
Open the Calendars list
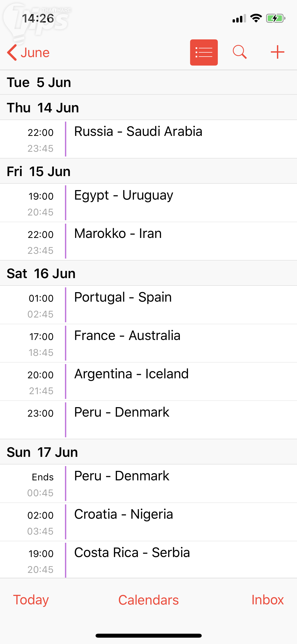[x=148, y=600]
